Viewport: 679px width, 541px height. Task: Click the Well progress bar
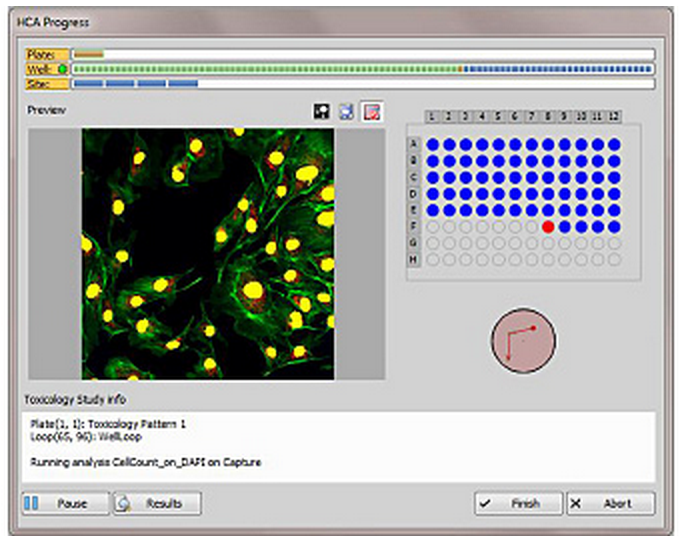pos(363,69)
